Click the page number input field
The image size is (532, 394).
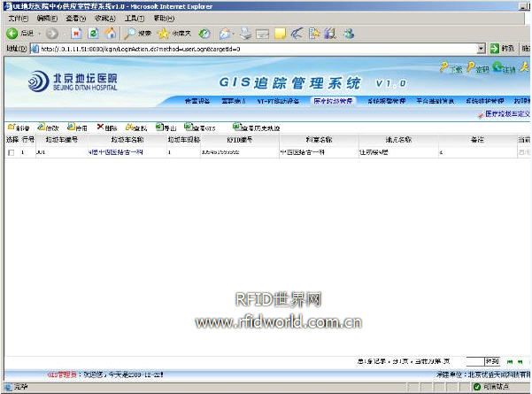pos(474,361)
